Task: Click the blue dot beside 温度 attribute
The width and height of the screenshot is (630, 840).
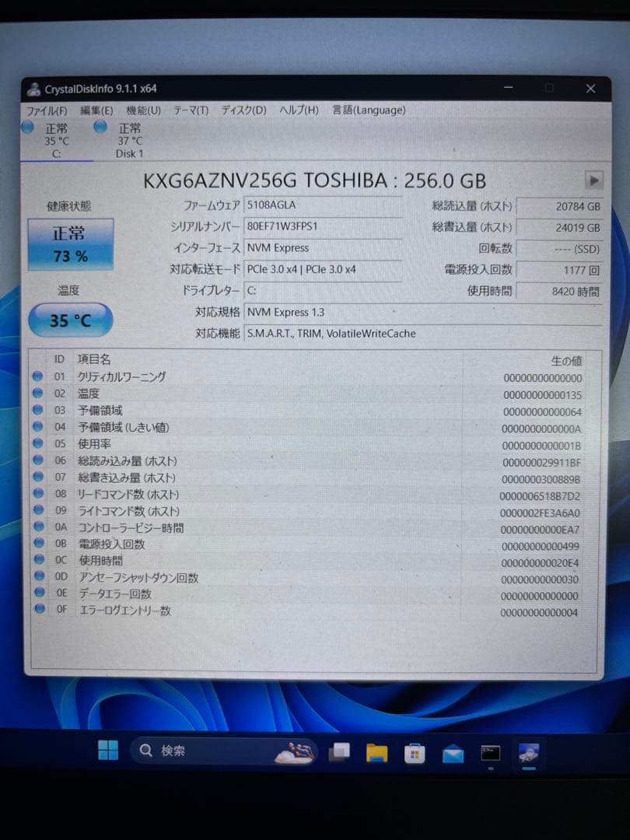Action: coord(38,394)
